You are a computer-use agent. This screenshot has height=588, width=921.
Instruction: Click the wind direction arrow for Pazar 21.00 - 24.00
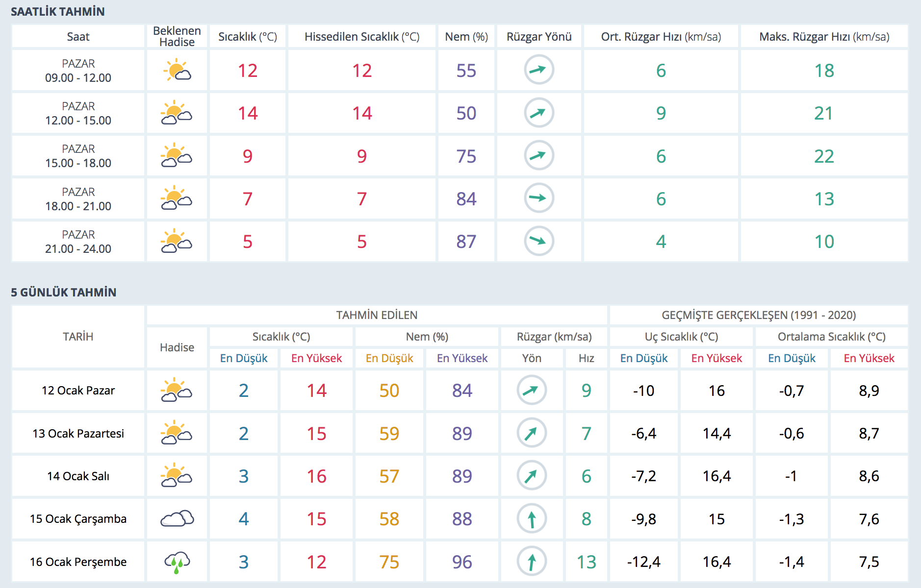(x=538, y=241)
